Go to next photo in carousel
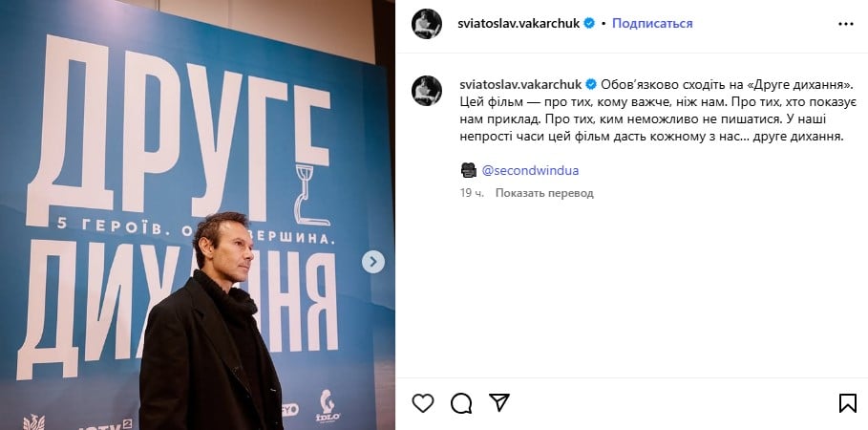This screenshot has height=430, width=868. [373, 262]
